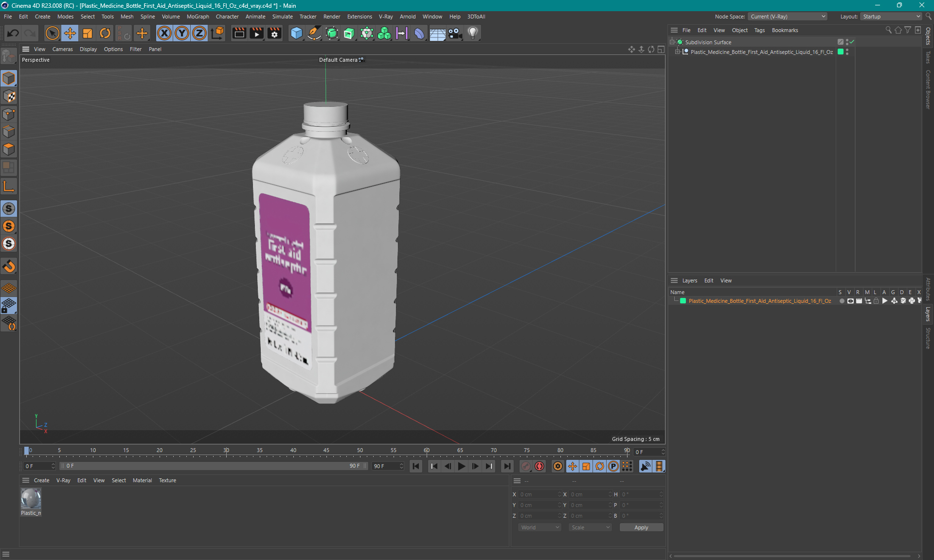Select the Live Selection tool
Screen dimensions: 934x560
pyautogui.click(x=52, y=33)
